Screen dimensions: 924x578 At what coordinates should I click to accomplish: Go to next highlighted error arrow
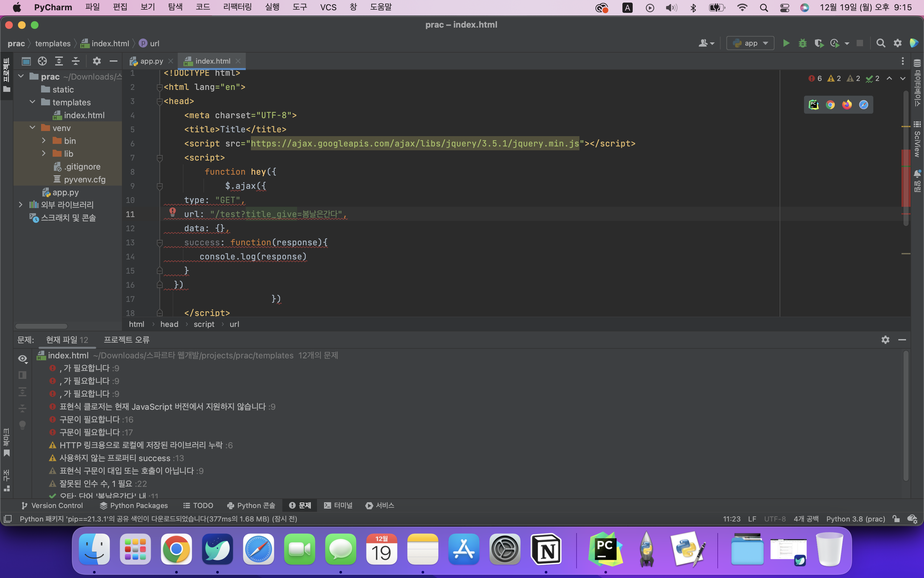click(x=903, y=78)
